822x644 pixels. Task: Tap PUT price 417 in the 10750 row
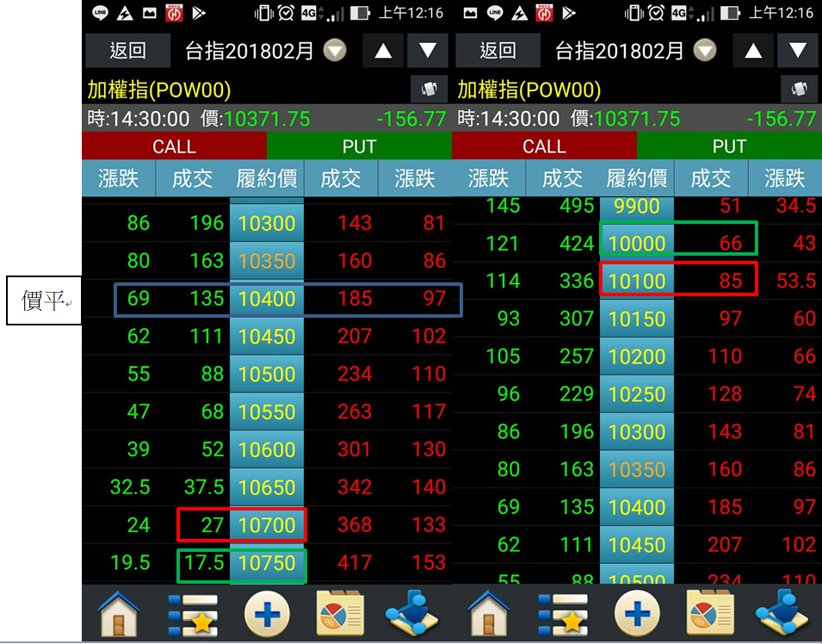coord(355,563)
